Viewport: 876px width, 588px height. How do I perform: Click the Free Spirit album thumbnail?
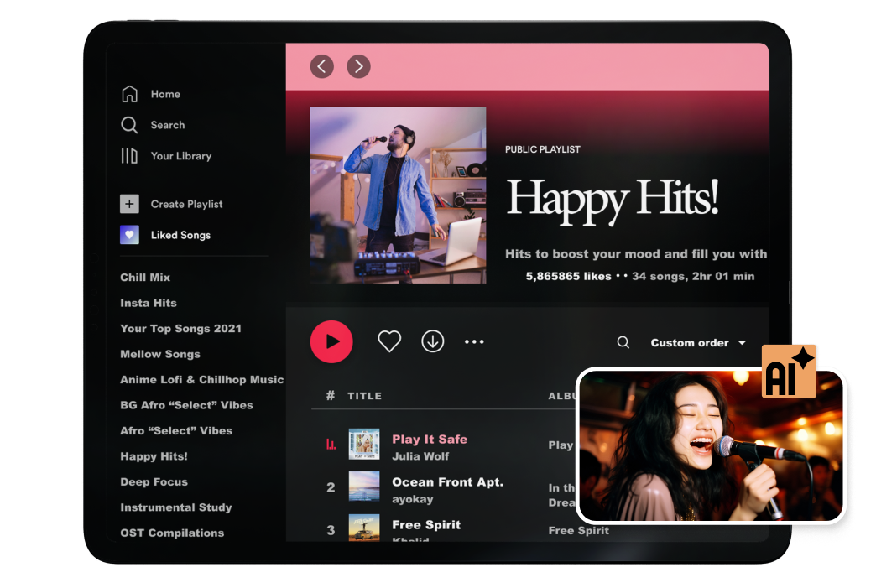pos(364,528)
